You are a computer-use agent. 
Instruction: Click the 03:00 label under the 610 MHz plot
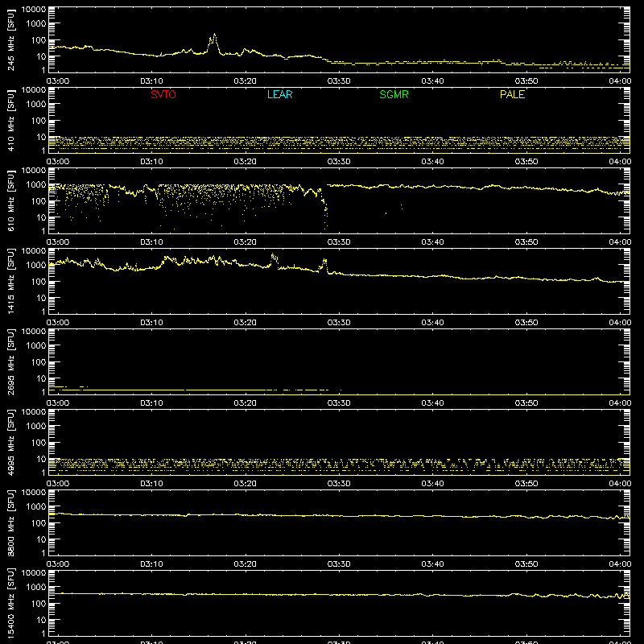click(x=58, y=242)
